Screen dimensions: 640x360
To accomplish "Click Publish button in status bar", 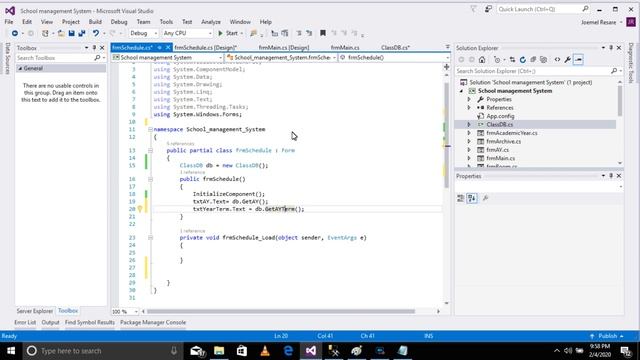I will pos(607,336).
